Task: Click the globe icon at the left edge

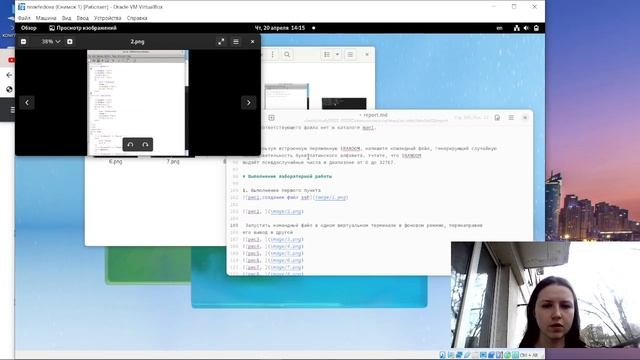Action: click(x=9, y=89)
